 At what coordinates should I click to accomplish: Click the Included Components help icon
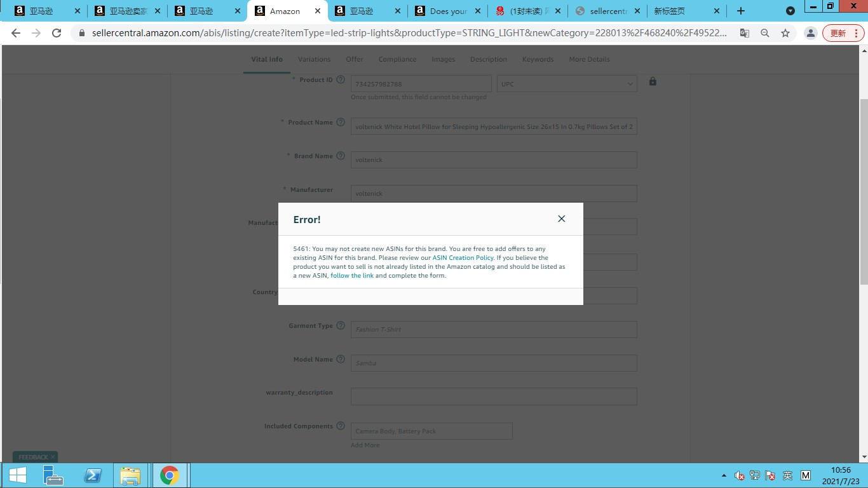(341, 426)
